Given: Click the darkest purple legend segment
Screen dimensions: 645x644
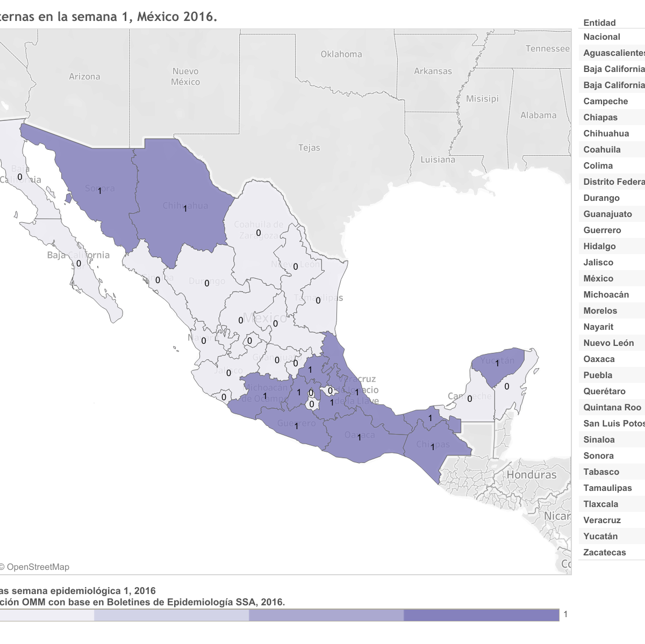Looking at the screenshot, I should 481,615.
